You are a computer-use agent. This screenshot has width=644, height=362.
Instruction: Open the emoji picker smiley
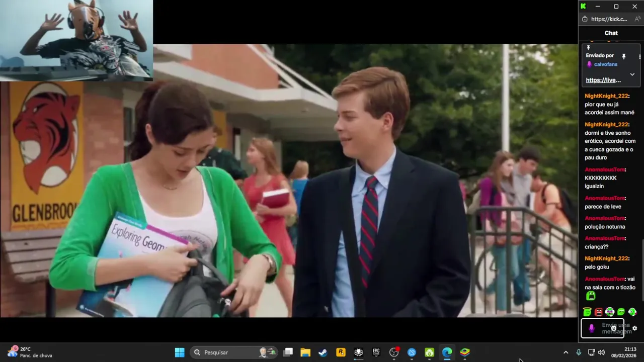613,328
